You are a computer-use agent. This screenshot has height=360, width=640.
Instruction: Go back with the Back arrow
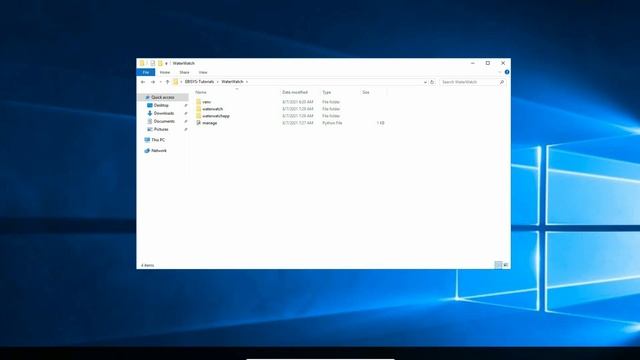[143, 82]
